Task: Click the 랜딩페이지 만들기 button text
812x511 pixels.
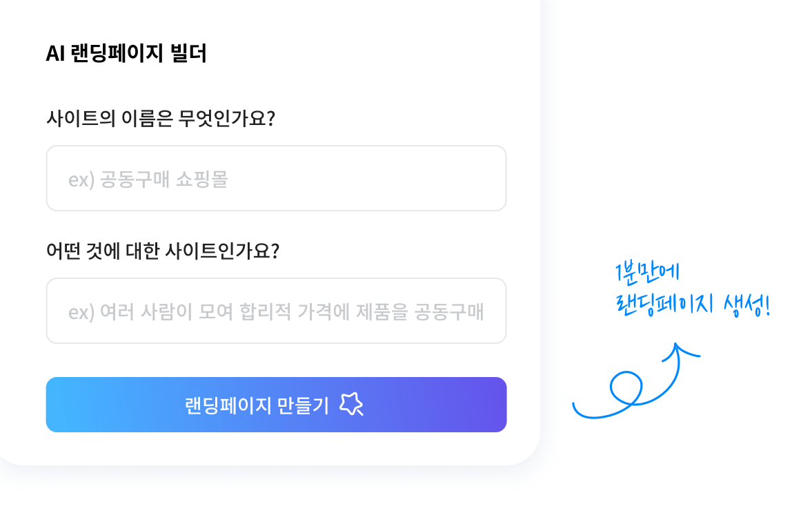Action: (x=257, y=405)
